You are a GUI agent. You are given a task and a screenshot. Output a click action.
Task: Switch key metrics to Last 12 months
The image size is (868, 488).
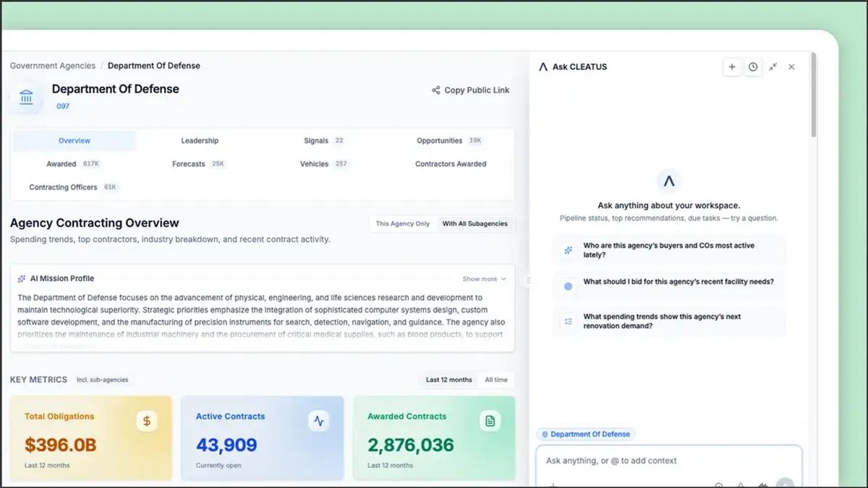pos(449,380)
